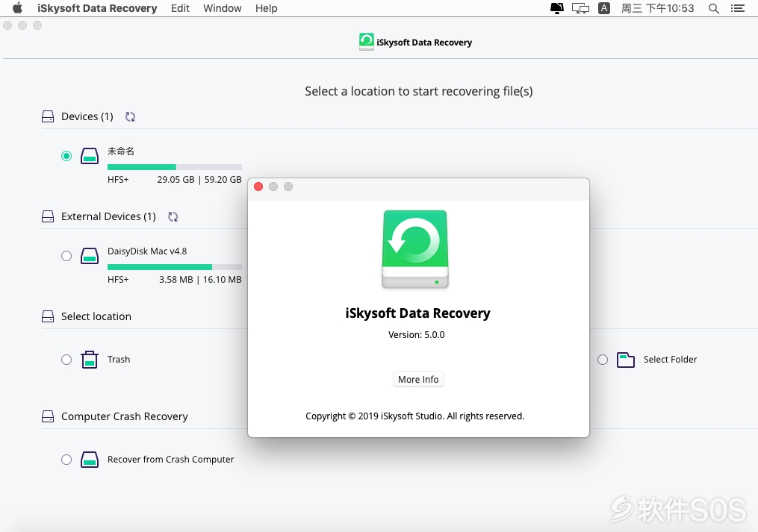This screenshot has width=758, height=532.
Task: Click the DaisyDisk Mac v4.8 drive icon
Action: [90, 256]
